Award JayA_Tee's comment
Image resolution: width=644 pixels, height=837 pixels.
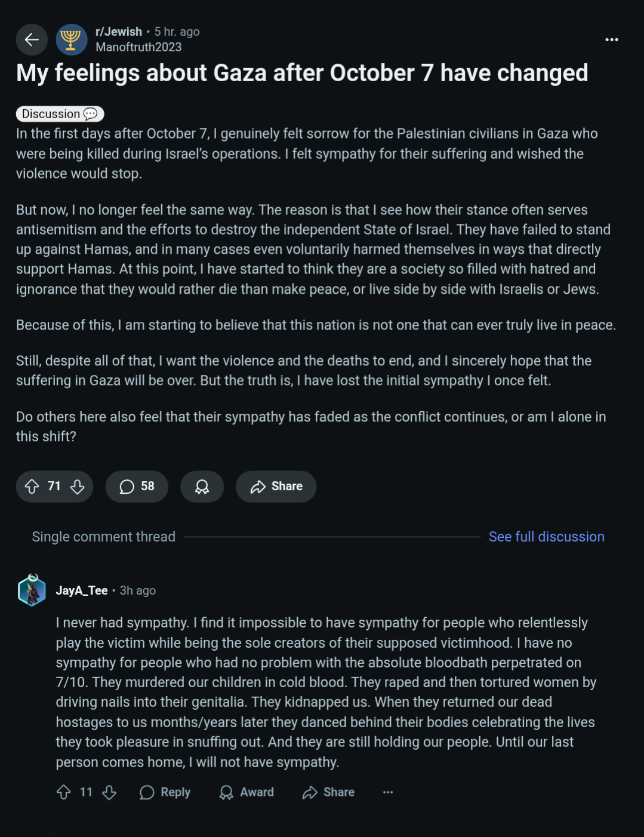pyautogui.click(x=246, y=792)
